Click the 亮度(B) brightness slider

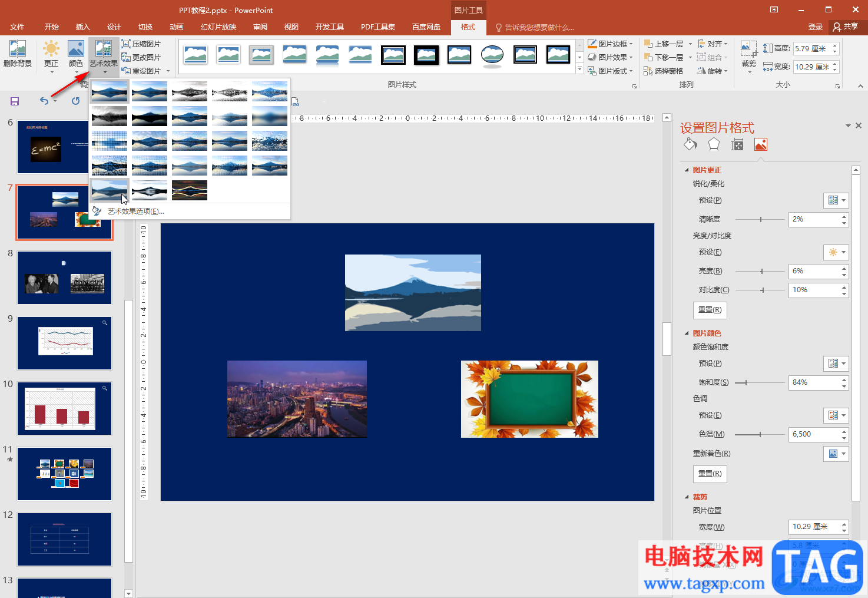pyautogui.click(x=759, y=271)
